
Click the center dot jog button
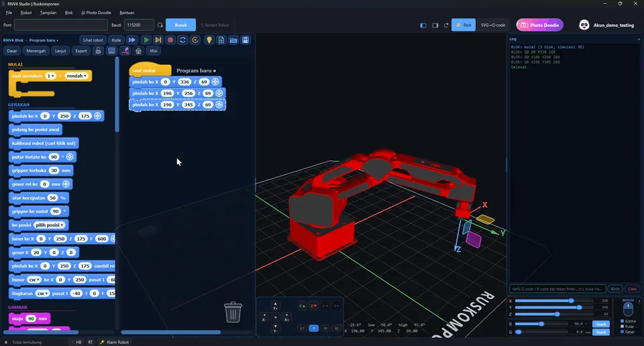tap(276, 317)
